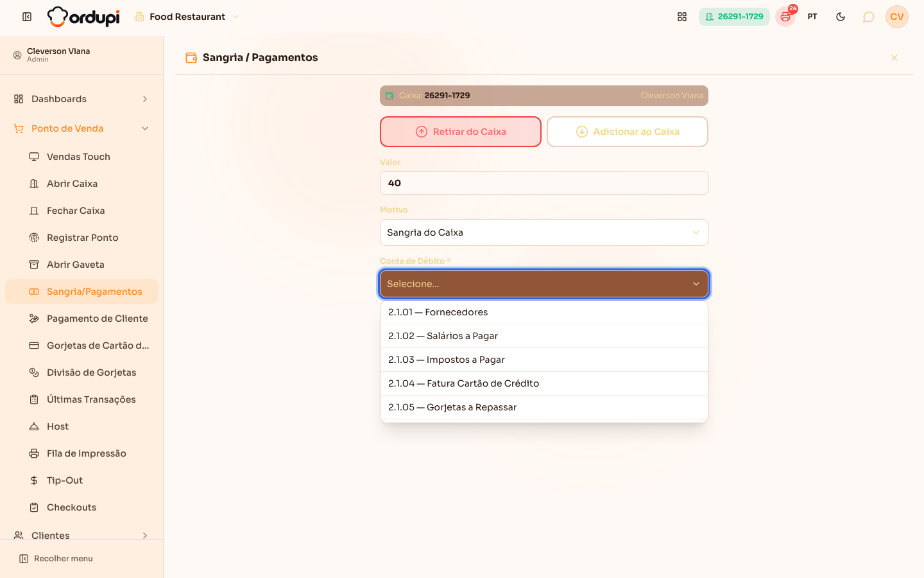Collapse the Ponto de Venda section
The image size is (924, 578).
click(82, 128)
